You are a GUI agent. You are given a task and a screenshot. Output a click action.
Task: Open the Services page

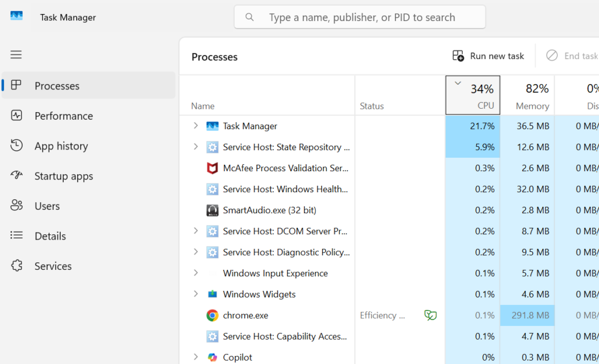pos(89,266)
